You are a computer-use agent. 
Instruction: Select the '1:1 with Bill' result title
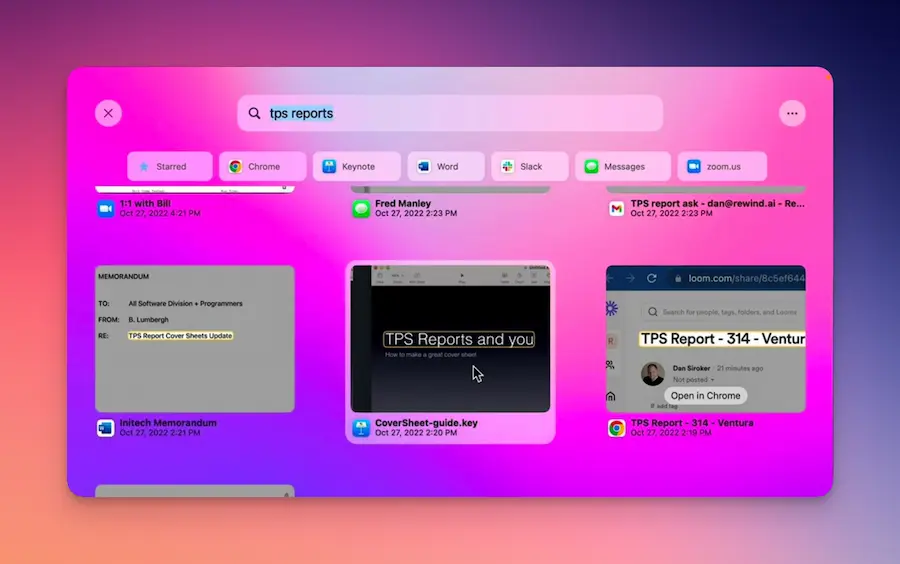point(145,203)
